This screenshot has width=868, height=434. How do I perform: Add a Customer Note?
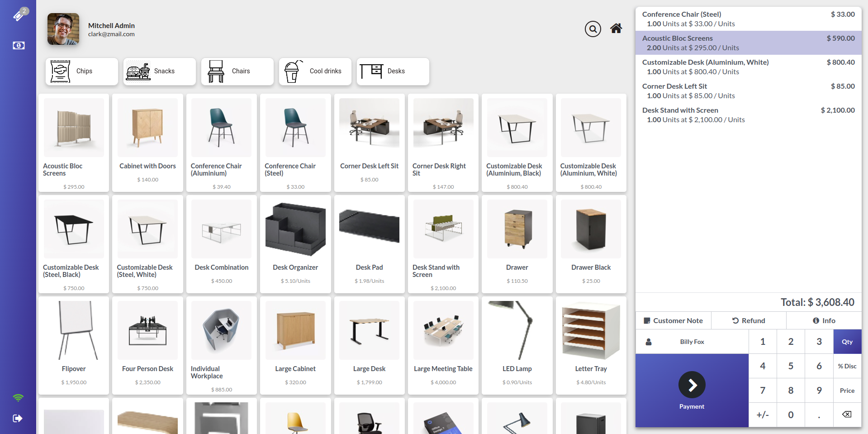coord(674,320)
